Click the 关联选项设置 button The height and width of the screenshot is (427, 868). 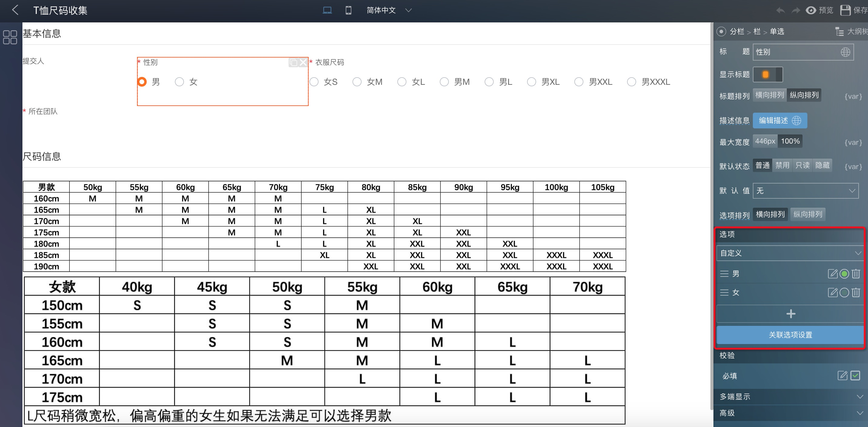(790, 334)
